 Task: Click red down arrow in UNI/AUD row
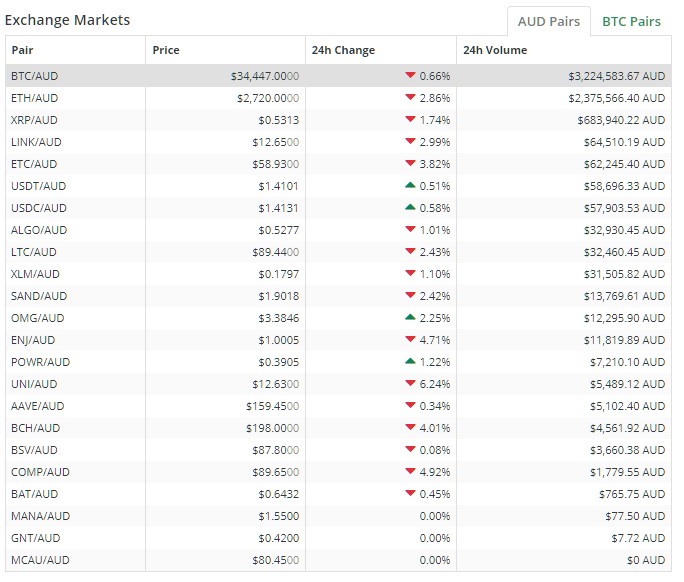(x=410, y=383)
